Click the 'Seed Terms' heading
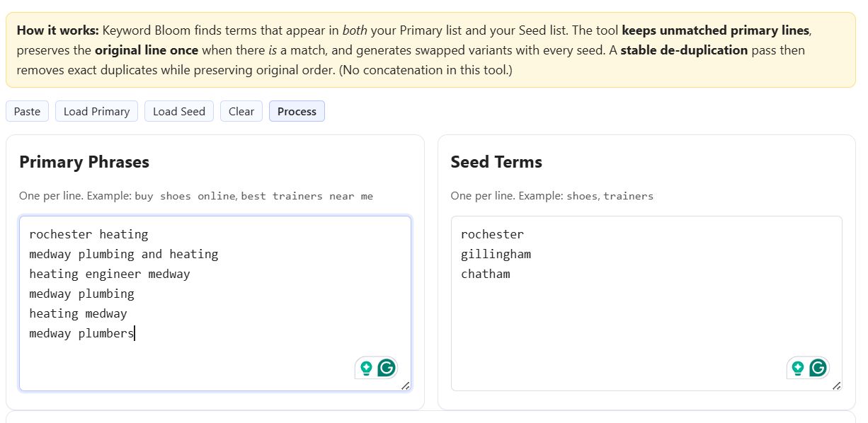868x423 pixels. pos(496,162)
